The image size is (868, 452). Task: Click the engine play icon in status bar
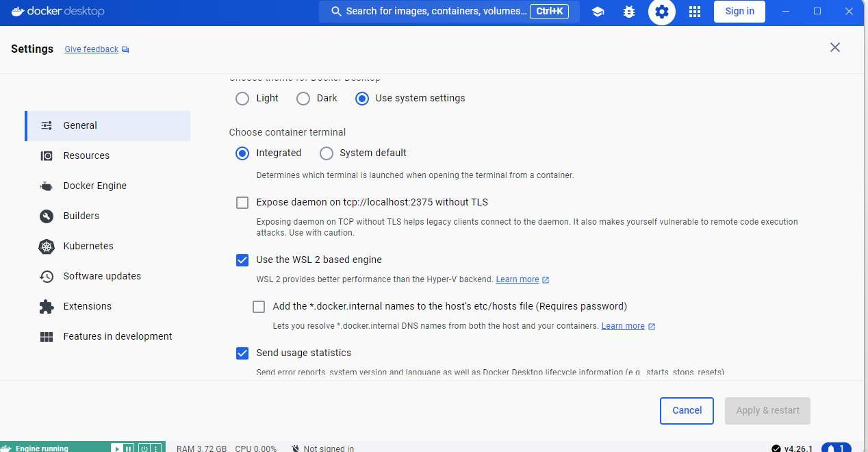click(x=117, y=449)
